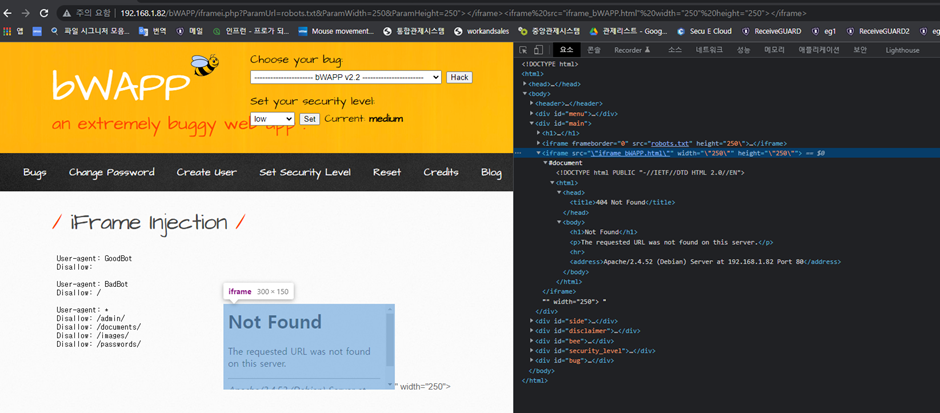Viewport: 940px width, 413px height.
Task: Open the Set Security Level menu item
Action: coord(305,173)
